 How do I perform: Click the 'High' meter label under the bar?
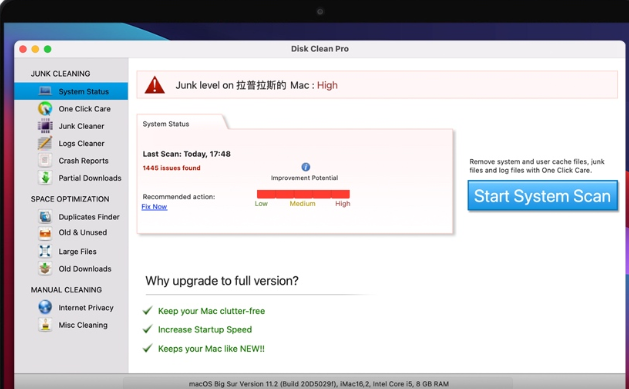pos(343,204)
